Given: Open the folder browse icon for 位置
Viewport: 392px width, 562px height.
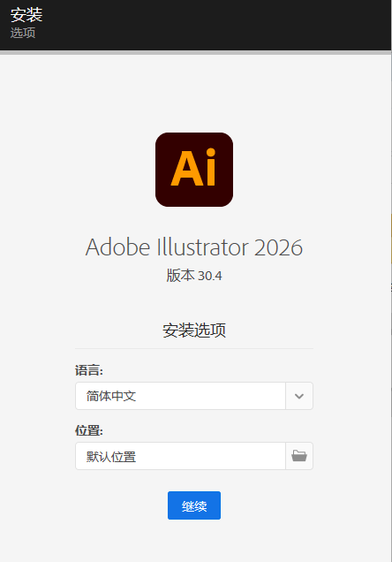Looking at the screenshot, I should tap(299, 456).
